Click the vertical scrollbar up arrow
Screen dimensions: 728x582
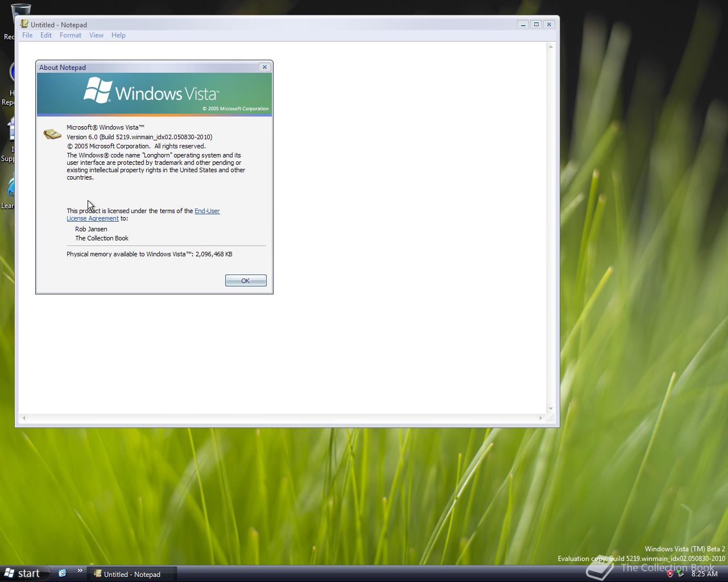[551, 47]
